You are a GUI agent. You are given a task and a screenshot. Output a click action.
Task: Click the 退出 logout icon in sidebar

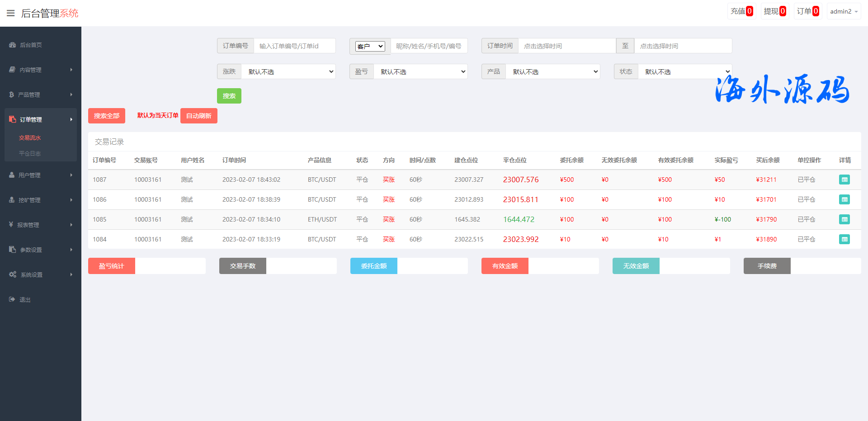12,299
